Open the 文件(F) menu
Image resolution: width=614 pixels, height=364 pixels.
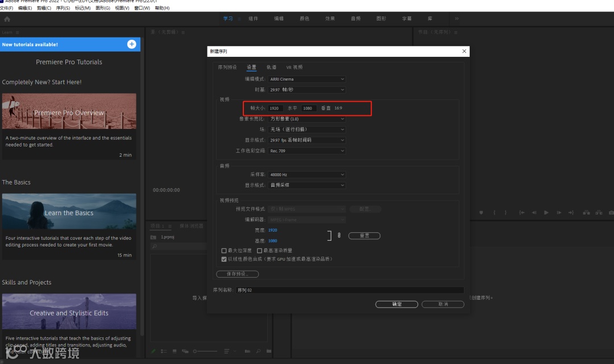click(x=7, y=8)
